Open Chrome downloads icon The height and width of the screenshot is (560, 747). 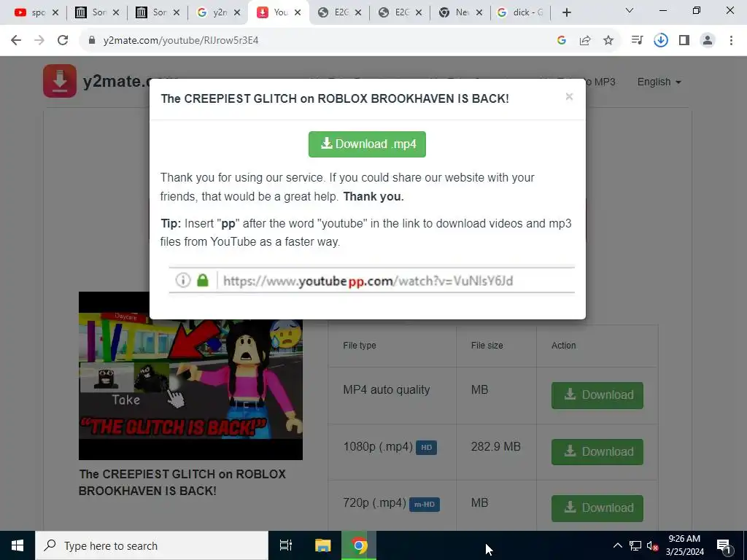tap(660, 41)
